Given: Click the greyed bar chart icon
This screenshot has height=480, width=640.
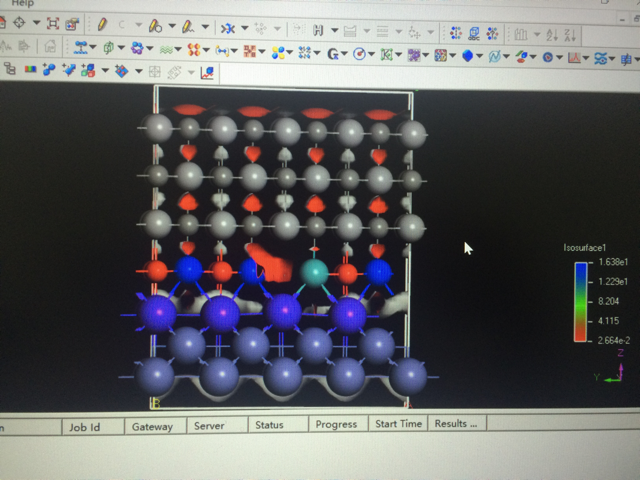Looking at the screenshot, I should [x=520, y=34].
